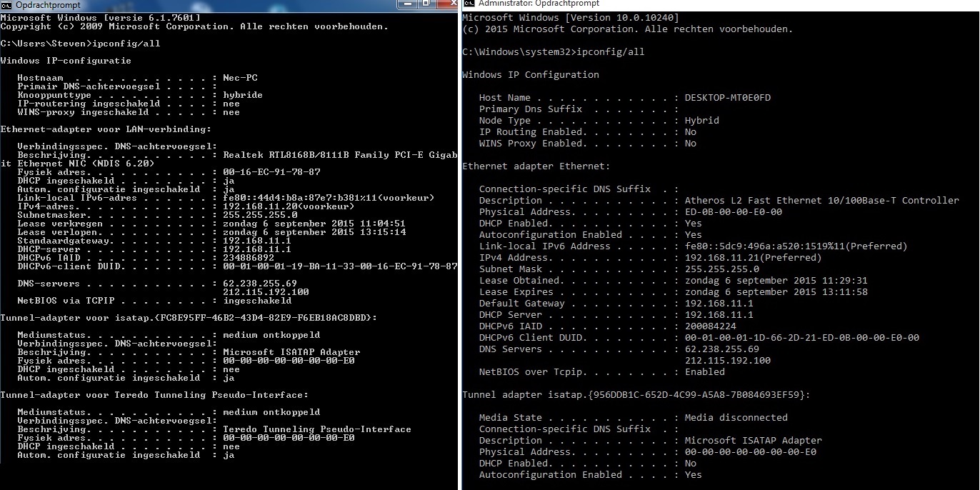Click the hostname value Nec-PC

coord(240,78)
